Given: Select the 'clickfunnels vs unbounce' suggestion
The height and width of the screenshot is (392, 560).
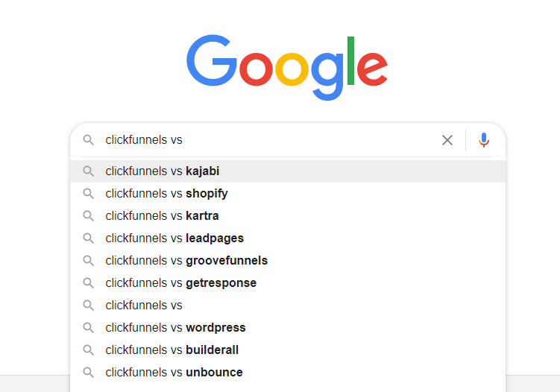Looking at the screenshot, I should (174, 373).
